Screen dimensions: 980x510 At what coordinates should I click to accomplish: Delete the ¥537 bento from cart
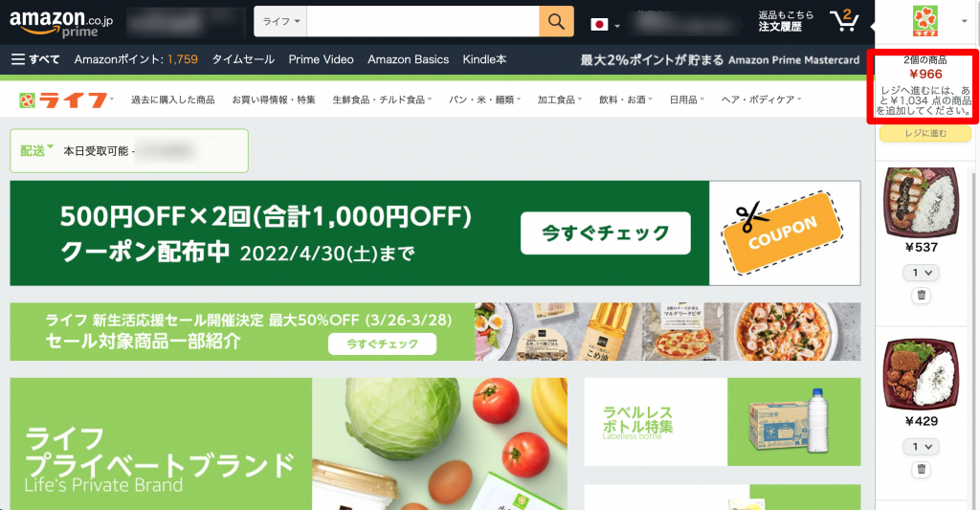[x=922, y=295]
